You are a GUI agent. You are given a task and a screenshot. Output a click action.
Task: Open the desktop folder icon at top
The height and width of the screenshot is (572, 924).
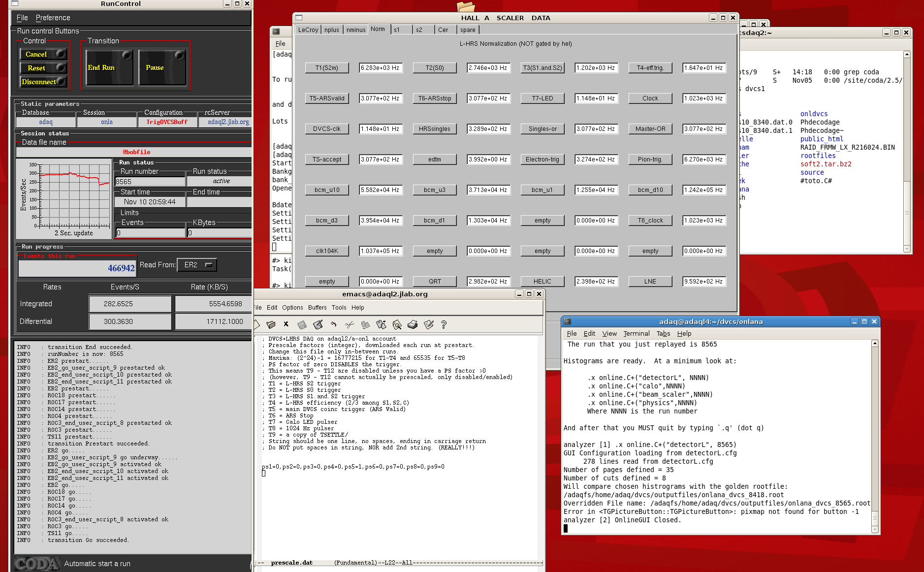click(466, 6)
